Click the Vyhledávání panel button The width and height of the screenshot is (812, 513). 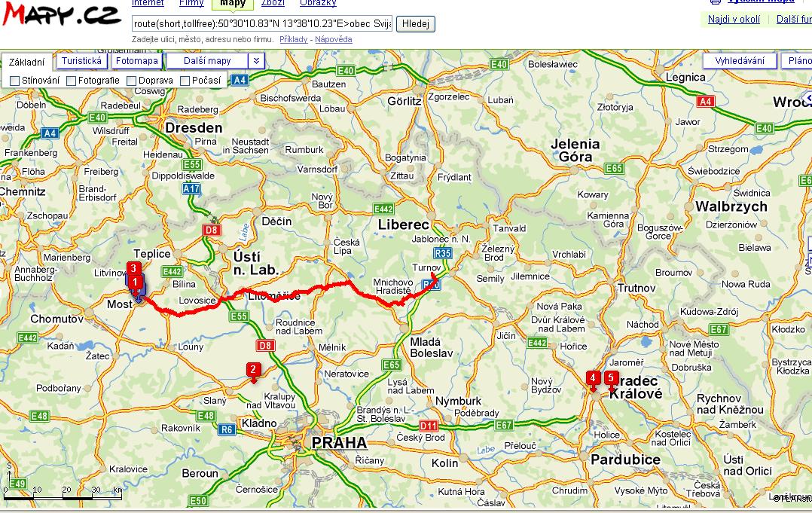(740, 61)
